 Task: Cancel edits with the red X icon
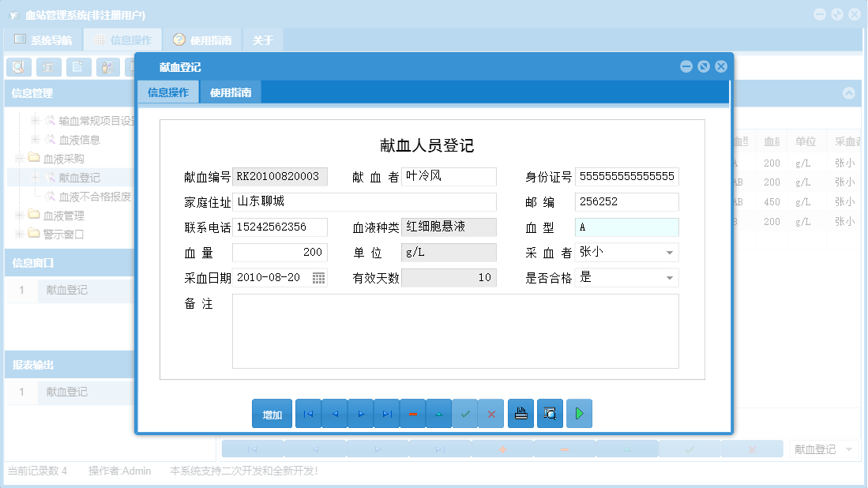pyautogui.click(x=491, y=413)
